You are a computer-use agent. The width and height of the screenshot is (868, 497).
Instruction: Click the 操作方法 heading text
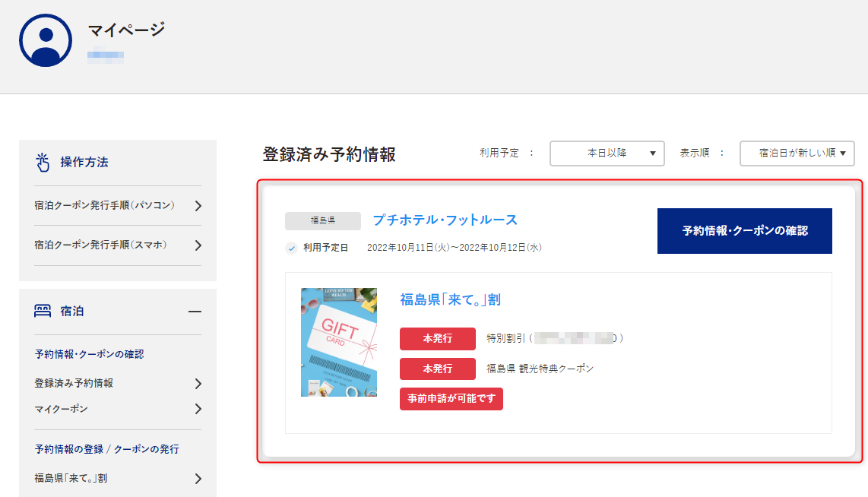pyautogui.click(x=84, y=162)
